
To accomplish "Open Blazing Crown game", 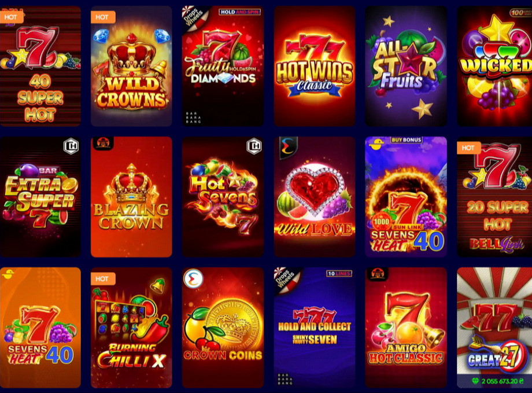I will tap(131, 197).
